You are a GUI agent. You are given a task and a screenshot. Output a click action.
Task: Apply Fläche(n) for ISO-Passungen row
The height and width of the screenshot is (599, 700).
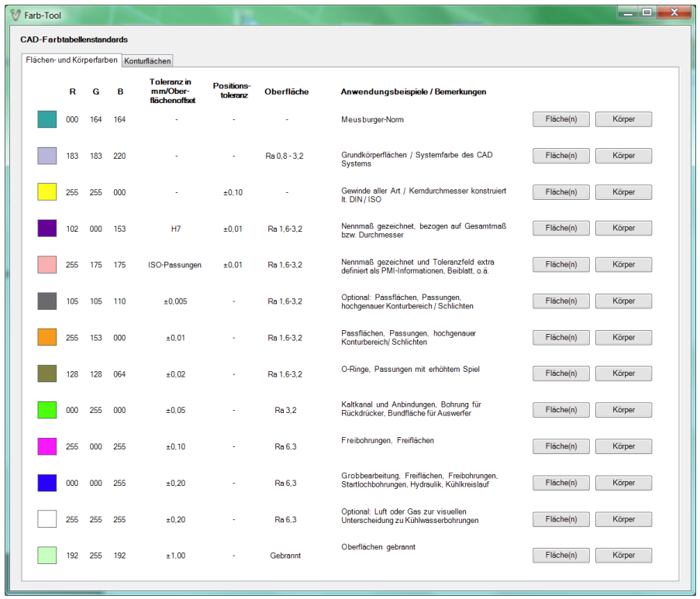[x=560, y=264]
